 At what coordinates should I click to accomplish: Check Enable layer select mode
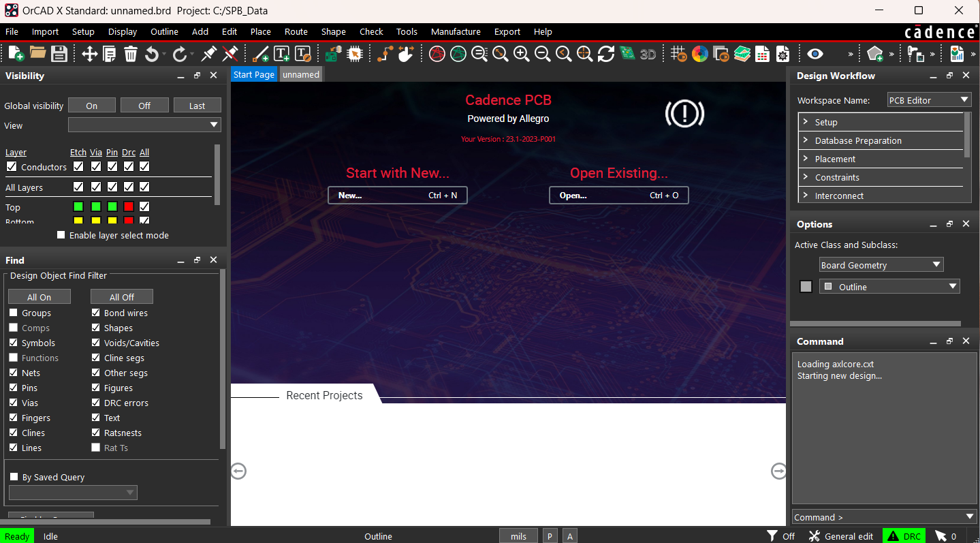pyautogui.click(x=61, y=235)
